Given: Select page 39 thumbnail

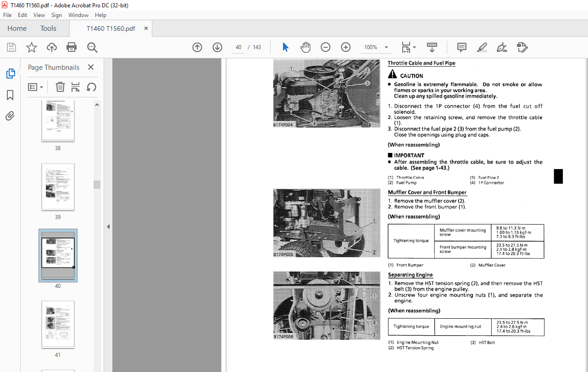Looking at the screenshot, I should 58,187.
